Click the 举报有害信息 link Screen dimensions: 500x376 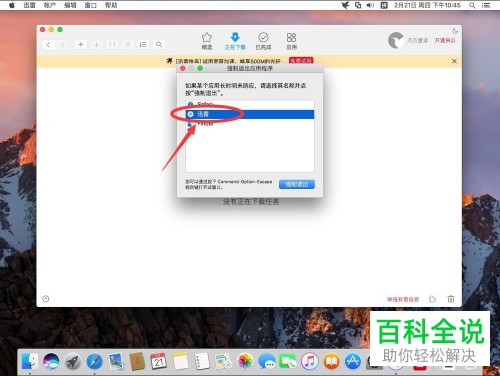point(403,299)
